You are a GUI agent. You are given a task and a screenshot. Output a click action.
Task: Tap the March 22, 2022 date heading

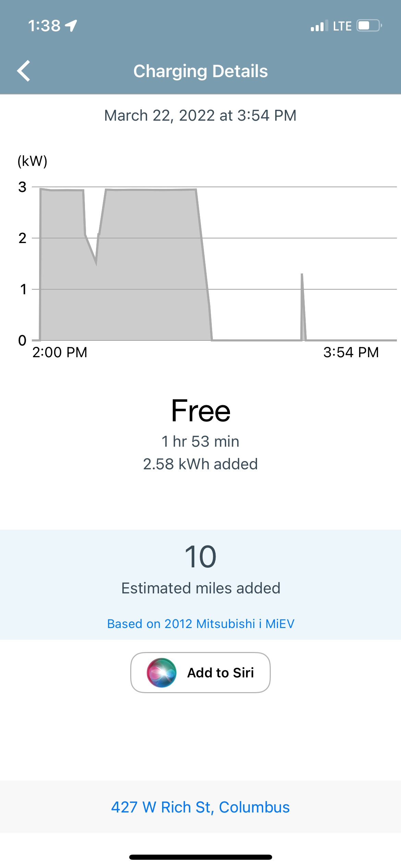point(200,116)
